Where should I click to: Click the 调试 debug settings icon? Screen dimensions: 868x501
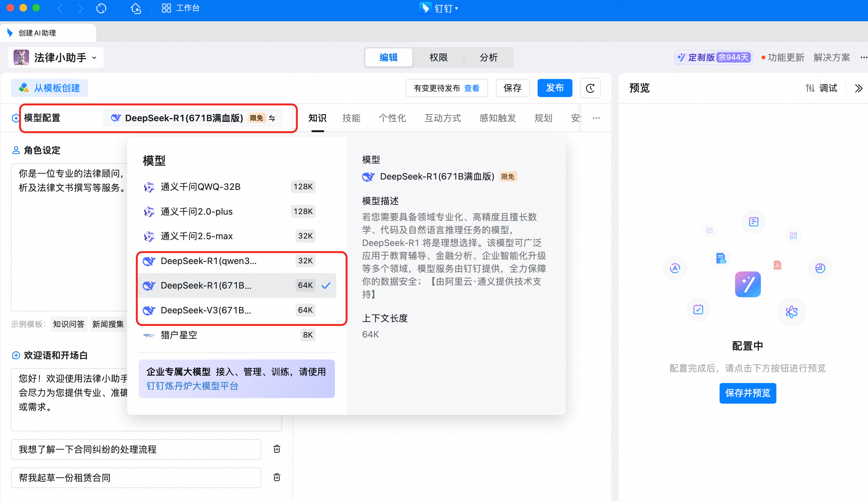[810, 88]
